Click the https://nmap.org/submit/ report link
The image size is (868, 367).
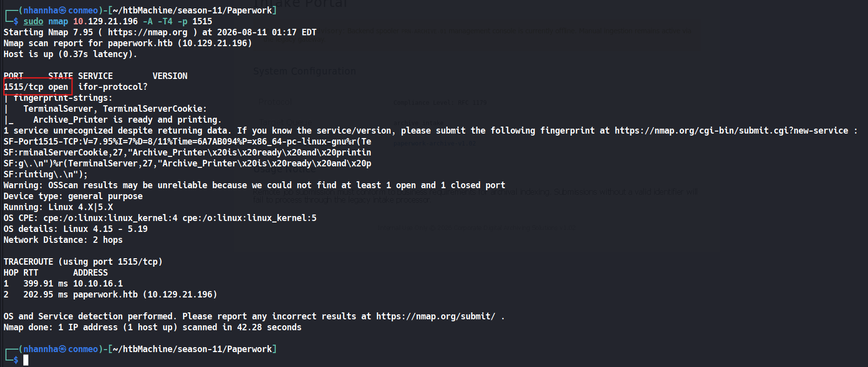[x=436, y=316]
